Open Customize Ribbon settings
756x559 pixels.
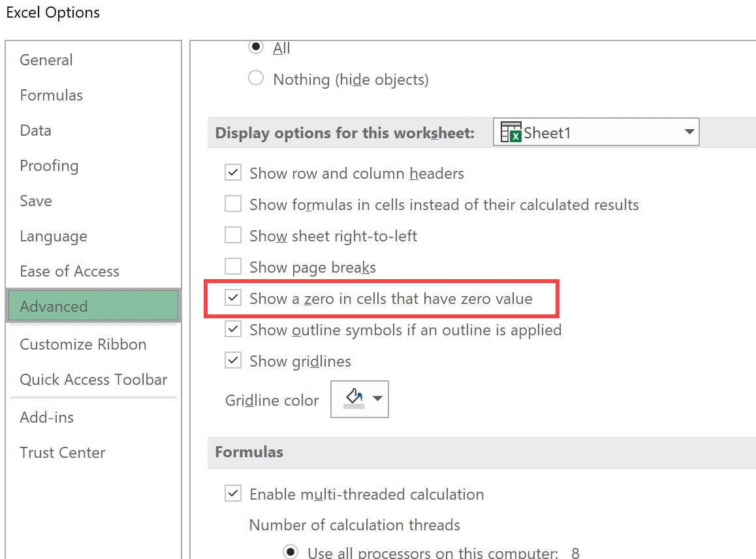[x=83, y=344]
